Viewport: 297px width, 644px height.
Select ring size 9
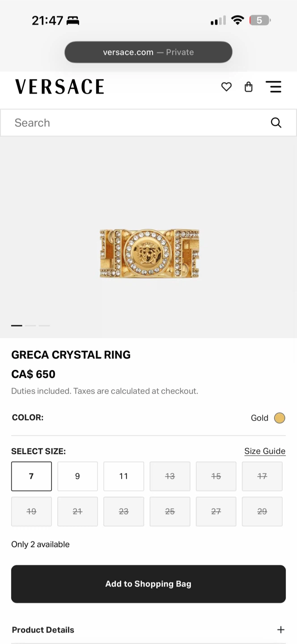[77, 476]
